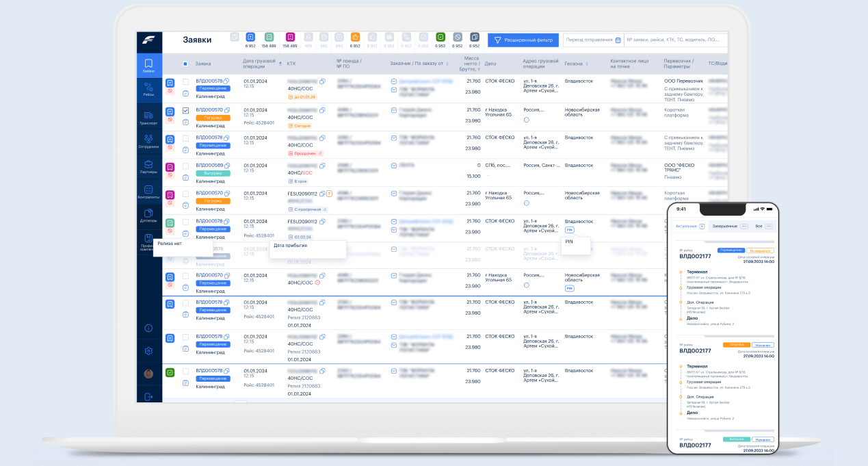Sort by the Геозона column arrow
Image resolution: width=868 pixels, height=466 pixels.
(x=588, y=64)
